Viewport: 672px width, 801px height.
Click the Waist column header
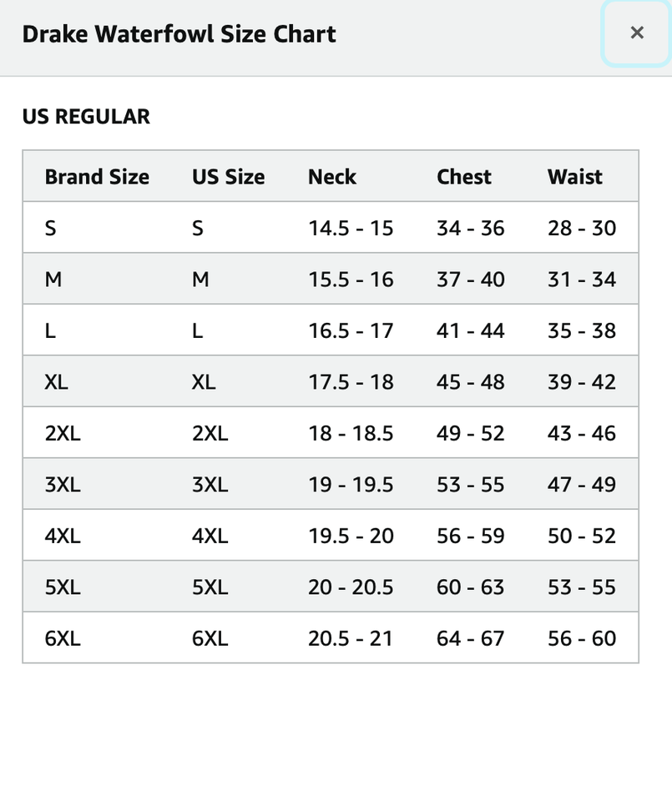tap(574, 177)
